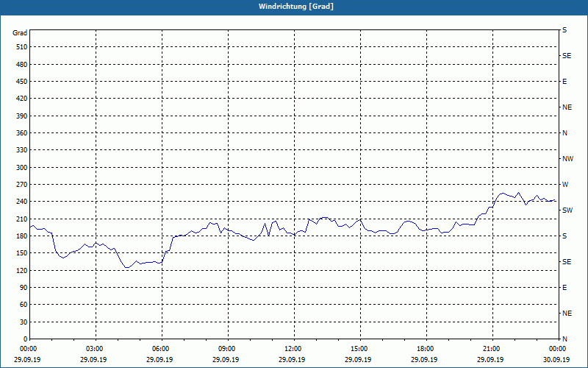Image resolution: width=588 pixels, height=368 pixels.
Task: Click the 420 y-axis value label
Action: click(x=22, y=99)
